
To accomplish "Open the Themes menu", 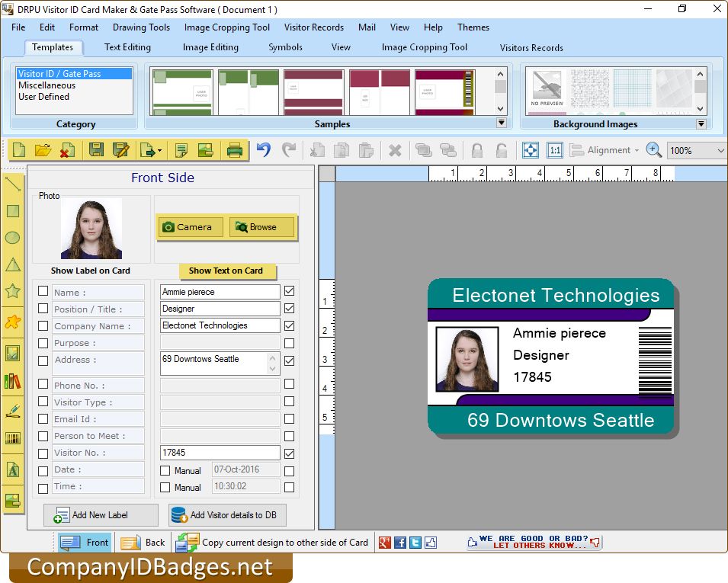I will coord(473,27).
